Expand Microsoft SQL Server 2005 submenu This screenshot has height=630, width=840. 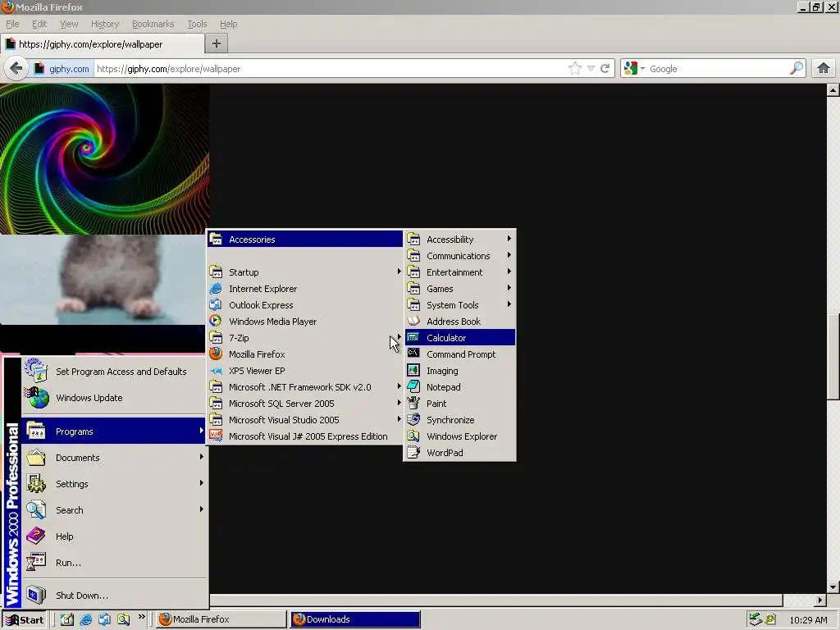[x=399, y=403]
